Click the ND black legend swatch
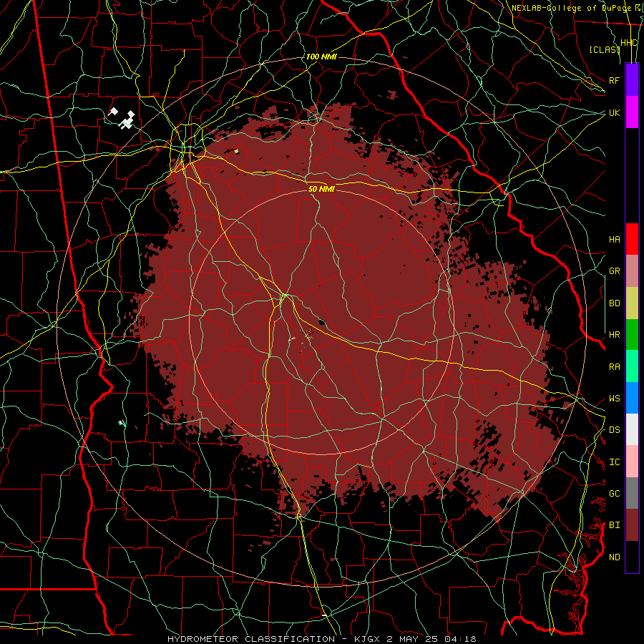 (x=632, y=557)
